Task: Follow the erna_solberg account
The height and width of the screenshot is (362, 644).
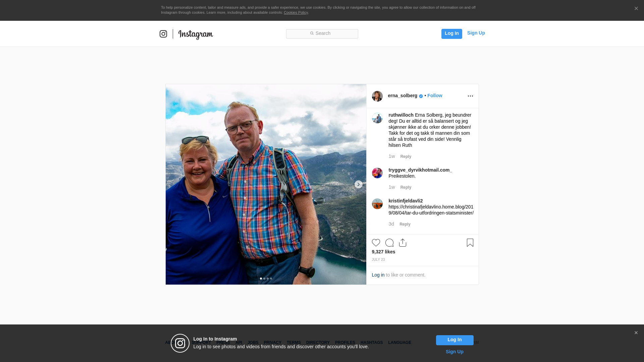Action: pos(435,96)
